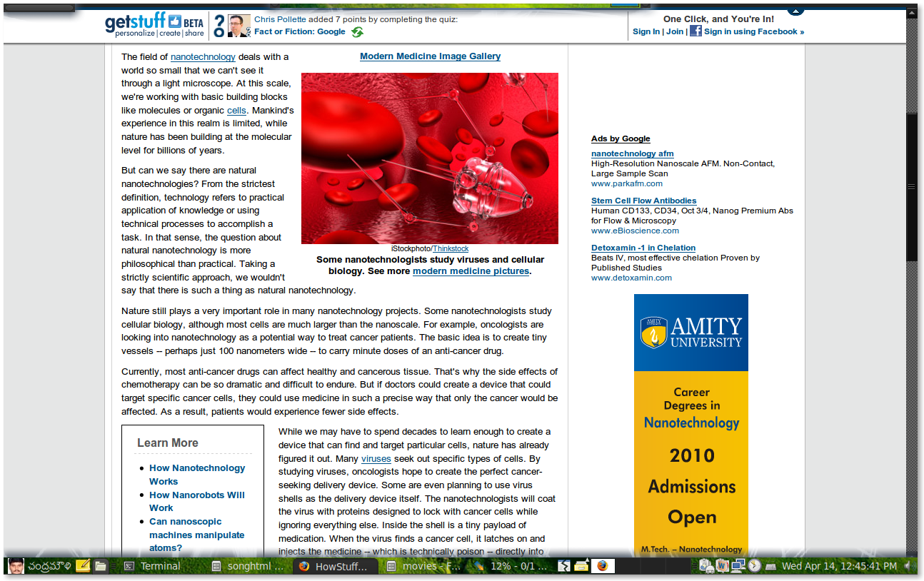Visit www.eBioscience.com ad URL
Screen dimensions: 924x581
tap(636, 231)
